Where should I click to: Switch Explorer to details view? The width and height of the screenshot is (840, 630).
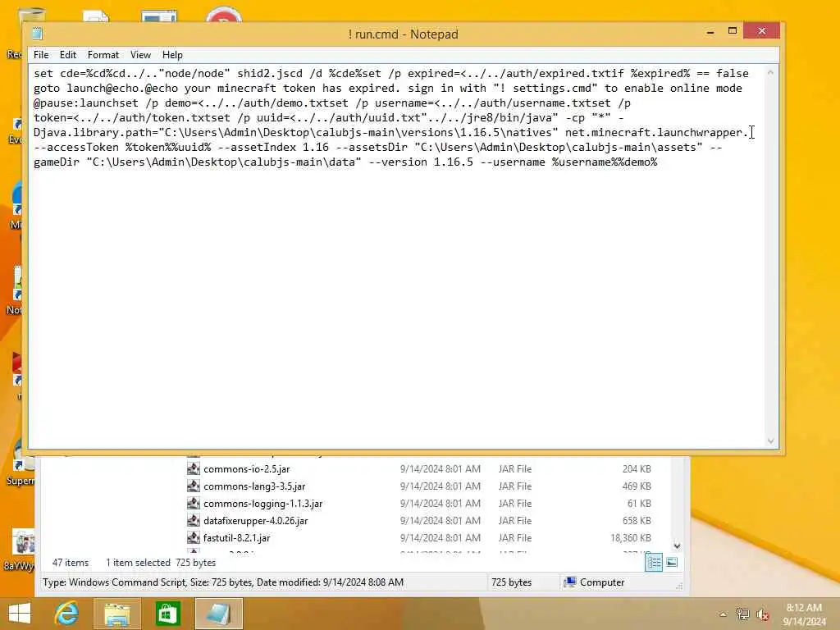(654, 563)
